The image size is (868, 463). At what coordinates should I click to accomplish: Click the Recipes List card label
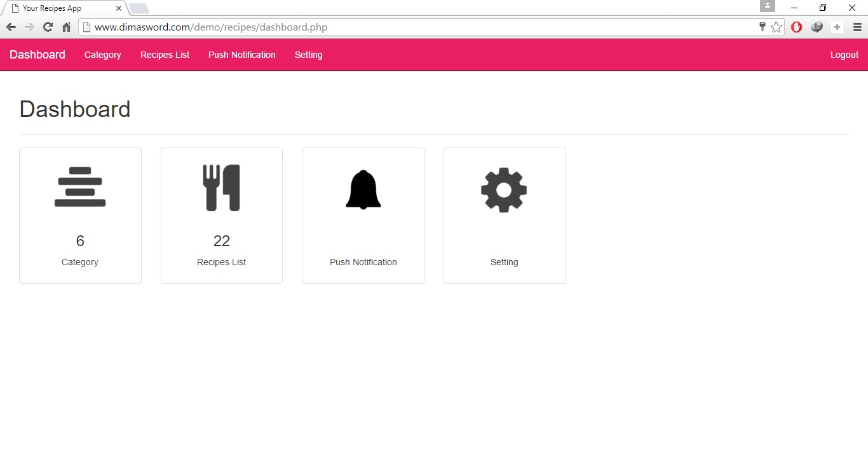[x=221, y=262]
